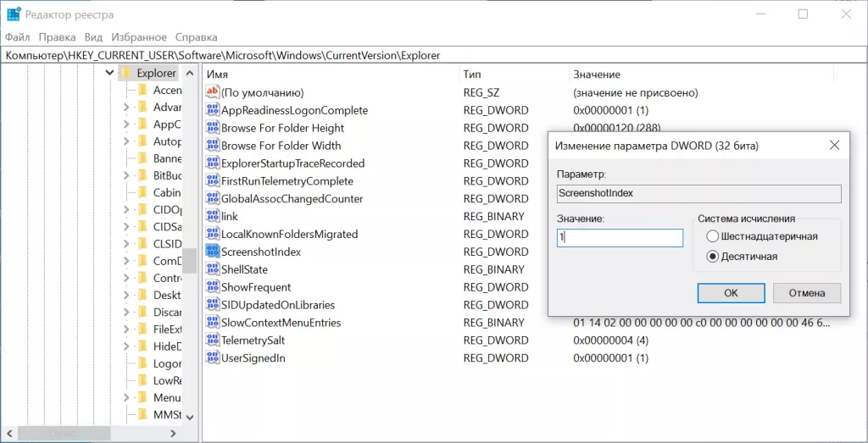
Task: Click the binary icon beside link
Action: tap(213, 216)
